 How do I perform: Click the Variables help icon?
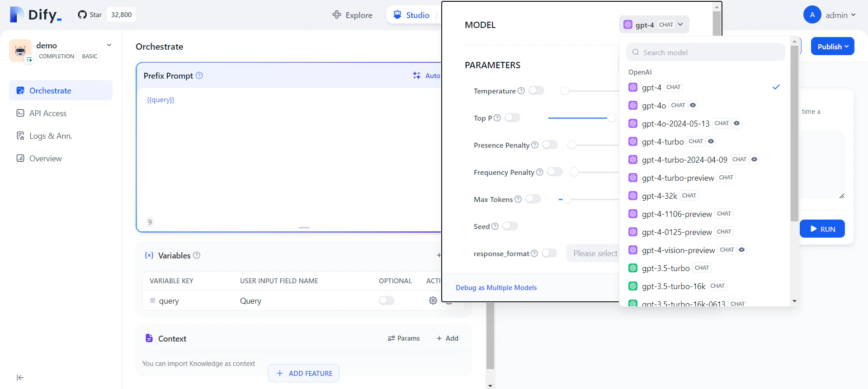pyautogui.click(x=197, y=255)
